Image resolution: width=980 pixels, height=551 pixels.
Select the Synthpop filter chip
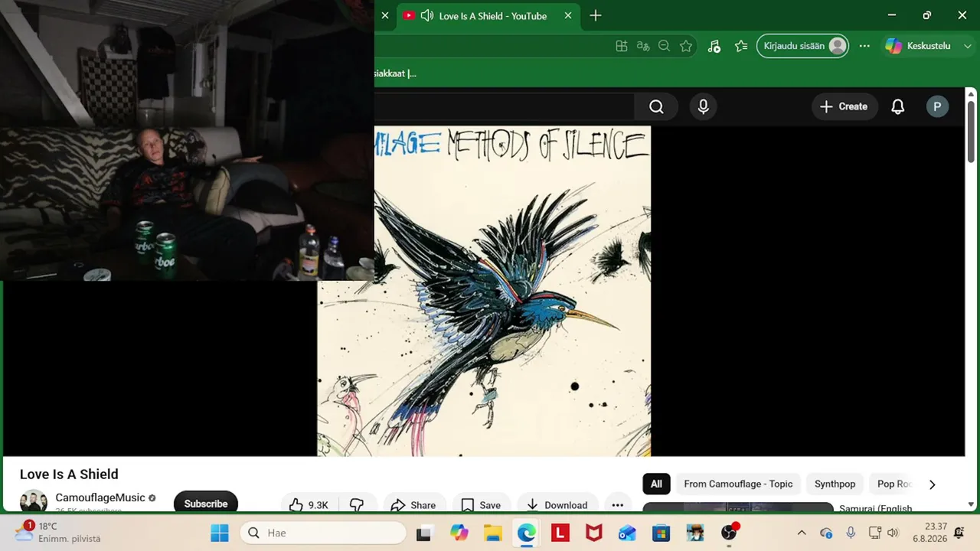[835, 484]
